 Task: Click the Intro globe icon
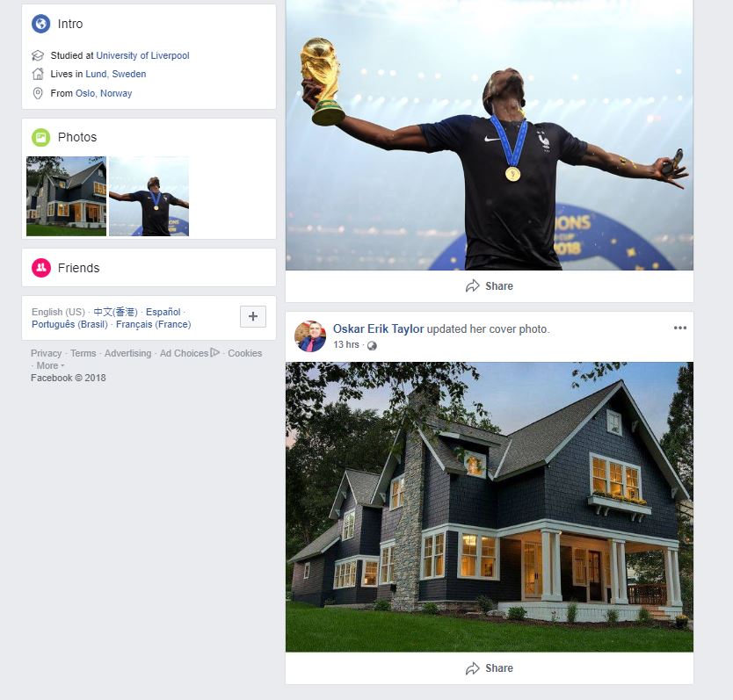(40, 24)
